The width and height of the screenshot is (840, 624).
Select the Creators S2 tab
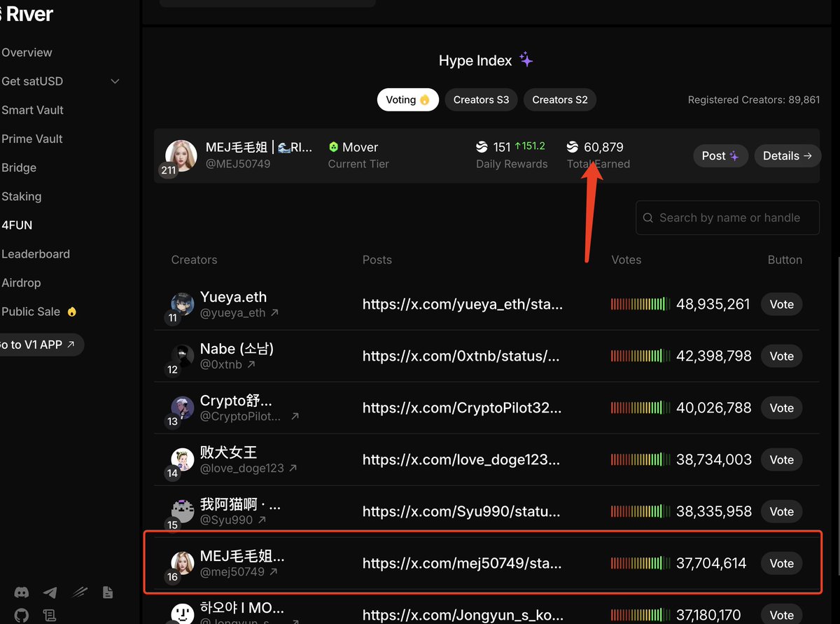[559, 99]
